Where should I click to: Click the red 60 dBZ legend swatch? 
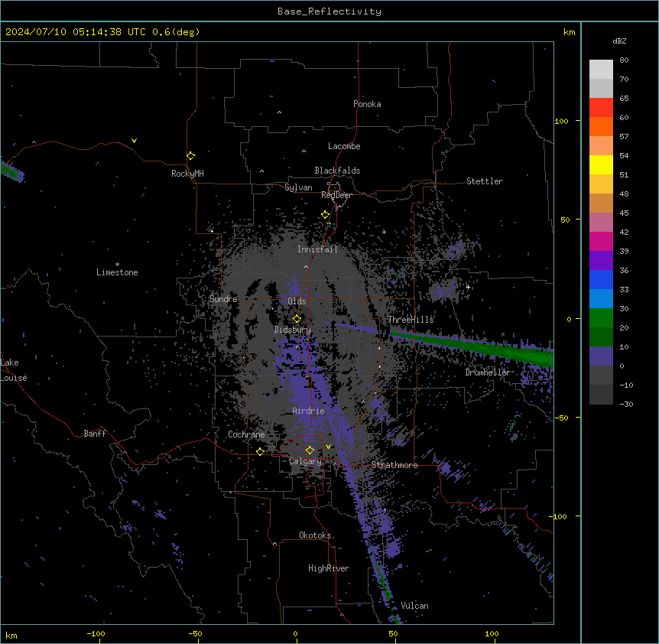[601, 108]
